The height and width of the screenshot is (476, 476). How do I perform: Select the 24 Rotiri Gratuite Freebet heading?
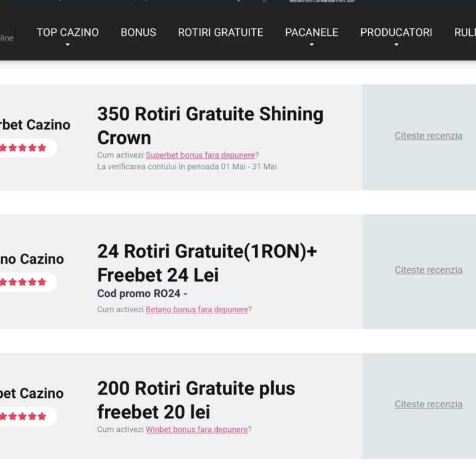(207, 263)
